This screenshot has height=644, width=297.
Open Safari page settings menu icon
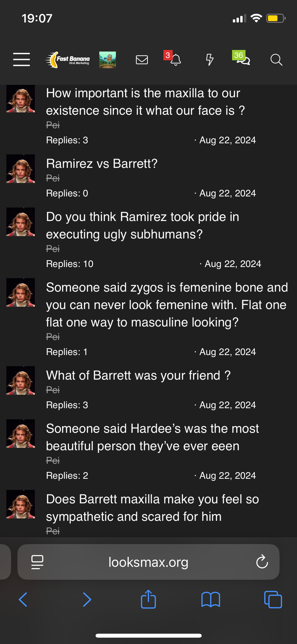click(37, 562)
